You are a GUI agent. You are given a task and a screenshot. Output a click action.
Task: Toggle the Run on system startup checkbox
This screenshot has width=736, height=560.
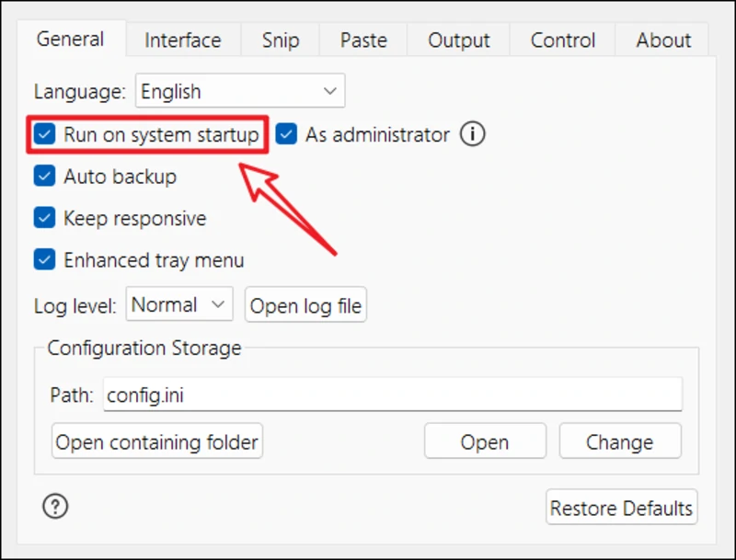[x=45, y=135]
